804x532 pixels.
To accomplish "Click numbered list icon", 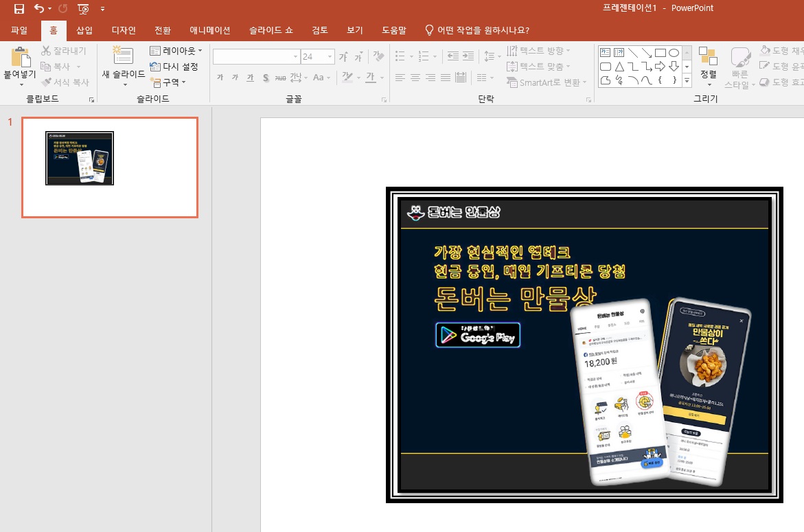I will [x=424, y=56].
